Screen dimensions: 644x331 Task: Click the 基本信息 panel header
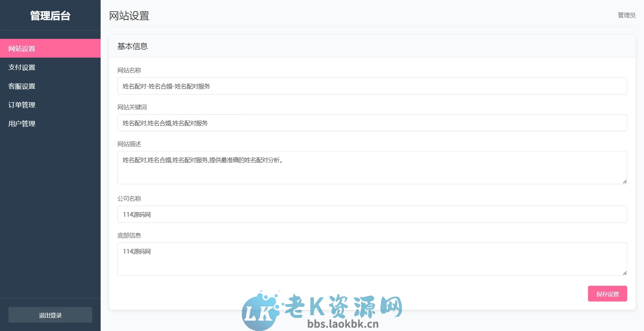(x=133, y=46)
